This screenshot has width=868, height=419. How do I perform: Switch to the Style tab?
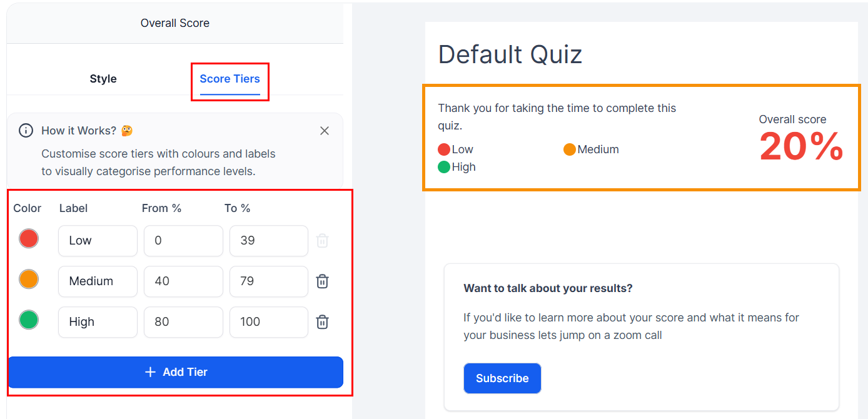103,79
